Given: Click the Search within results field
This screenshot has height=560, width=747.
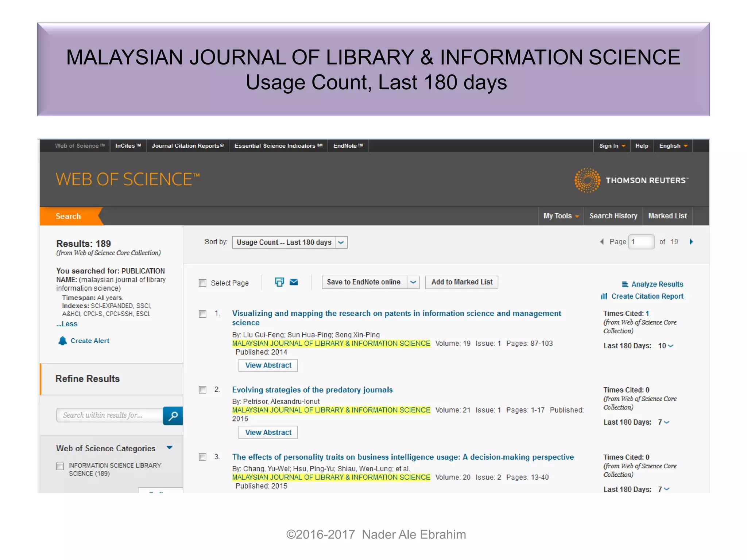Looking at the screenshot, I should 109,415.
